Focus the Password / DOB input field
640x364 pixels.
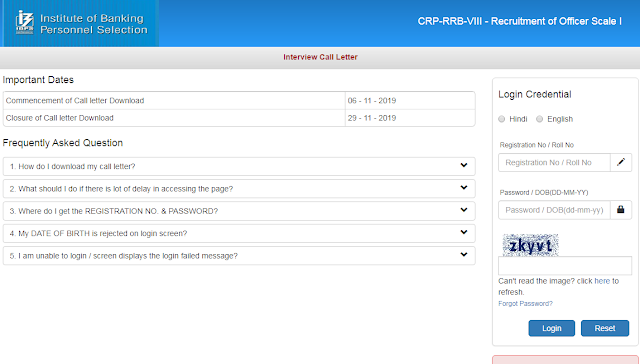[554, 210]
